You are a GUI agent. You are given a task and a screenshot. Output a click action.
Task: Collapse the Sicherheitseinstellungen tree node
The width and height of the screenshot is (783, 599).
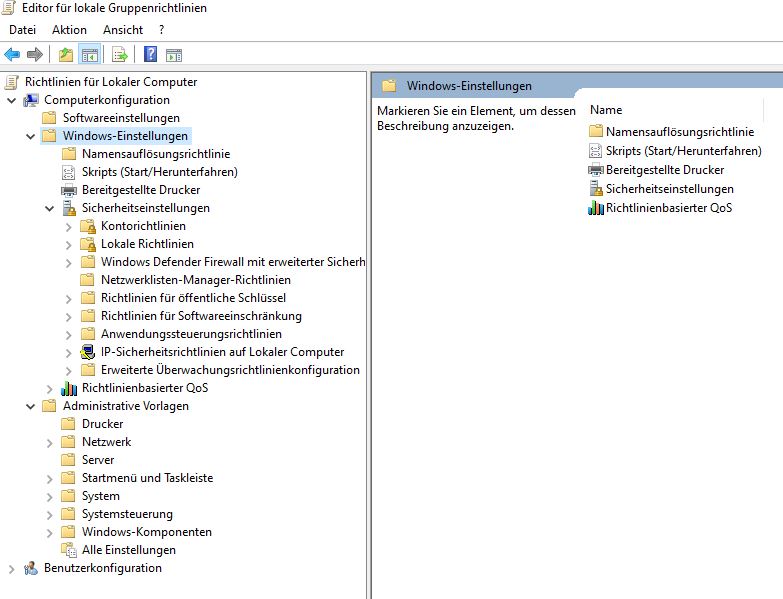(x=49, y=208)
